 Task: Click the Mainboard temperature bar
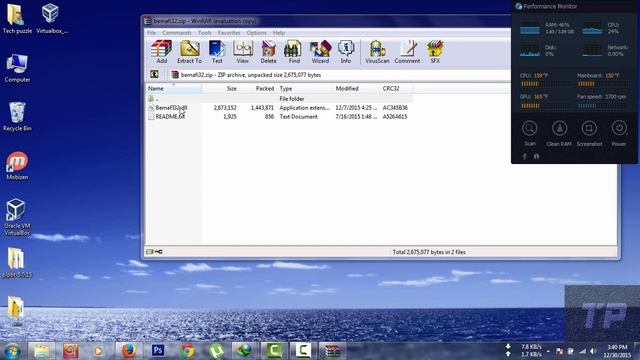click(603, 84)
